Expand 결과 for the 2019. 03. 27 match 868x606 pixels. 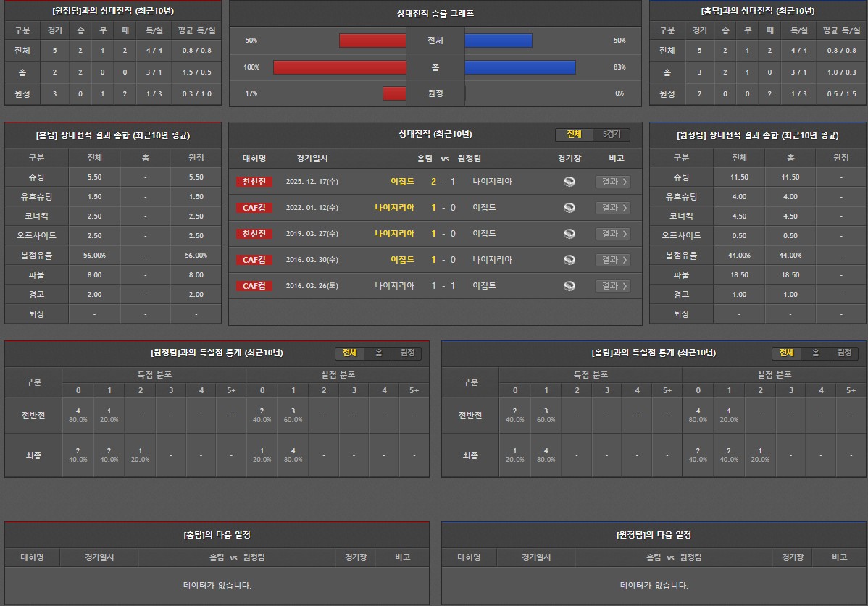tap(612, 234)
